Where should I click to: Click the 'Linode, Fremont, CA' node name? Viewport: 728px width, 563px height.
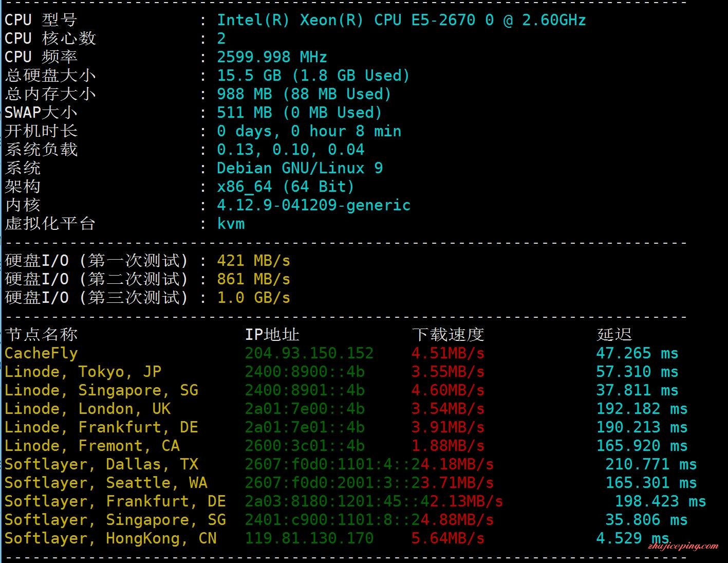coord(92,446)
